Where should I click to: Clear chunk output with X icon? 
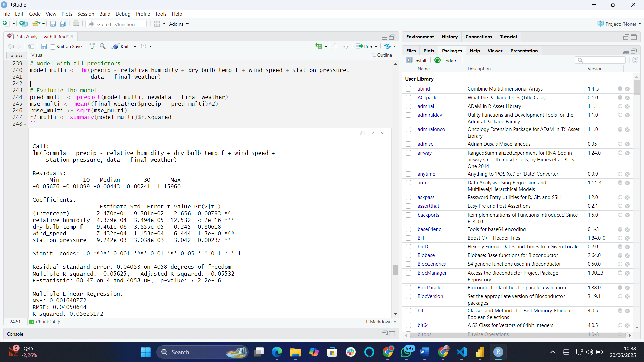point(382,133)
